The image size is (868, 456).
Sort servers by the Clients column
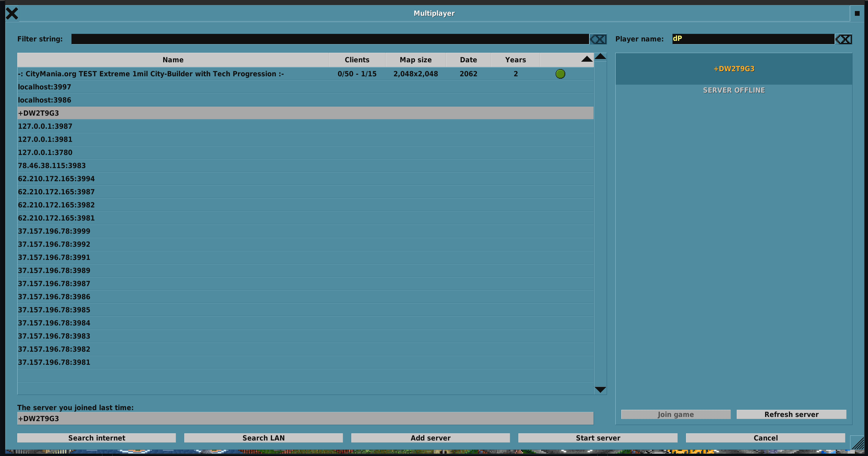click(x=357, y=60)
